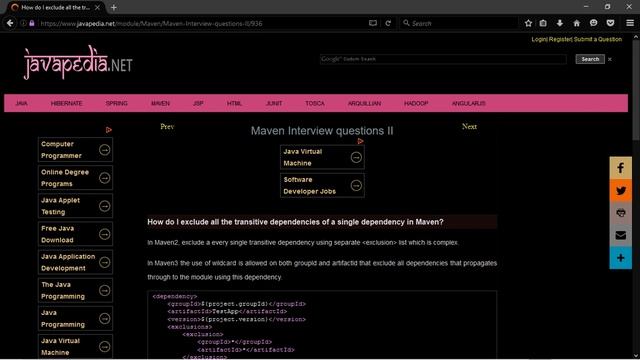Screen dimensions: 640x360
Task: Click the padlock security icon
Action: [32, 23]
